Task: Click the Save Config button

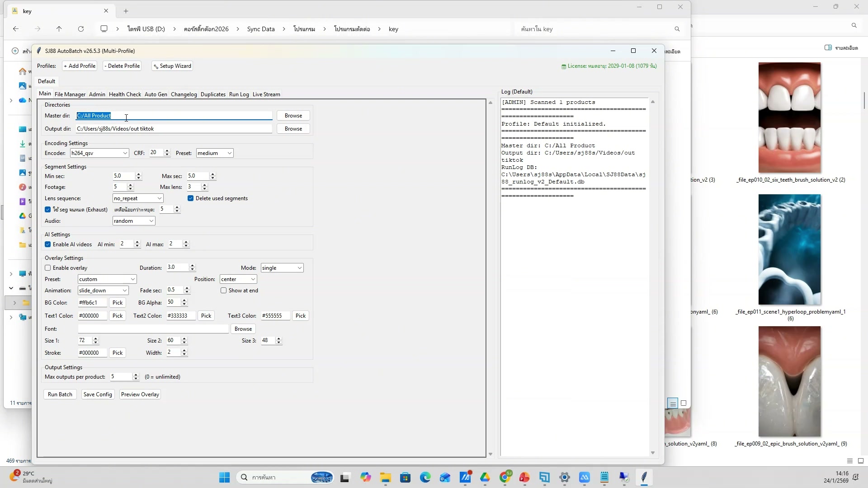Action: click(98, 394)
